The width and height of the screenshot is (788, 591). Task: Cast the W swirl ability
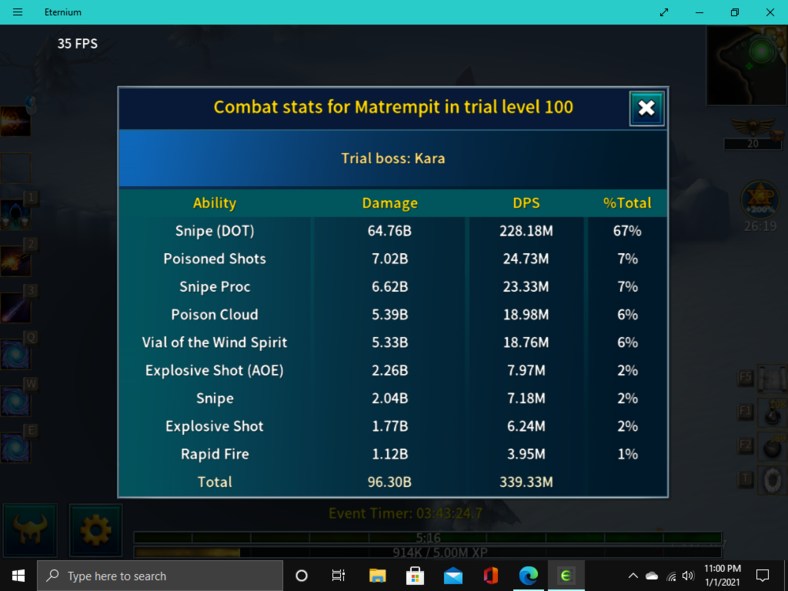[15, 401]
